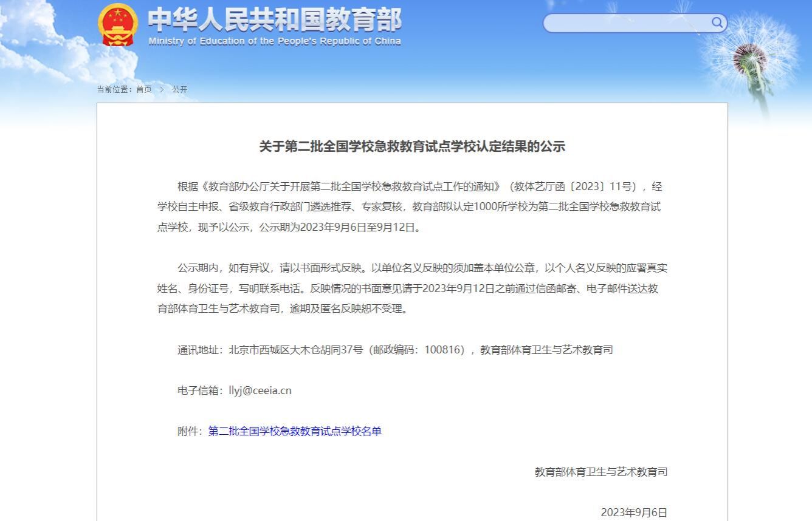This screenshot has width=812, height=521.
Task: Click the paragraph beginning 公示期内，如有异议
Action: pyautogui.click(x=412, y=288)
